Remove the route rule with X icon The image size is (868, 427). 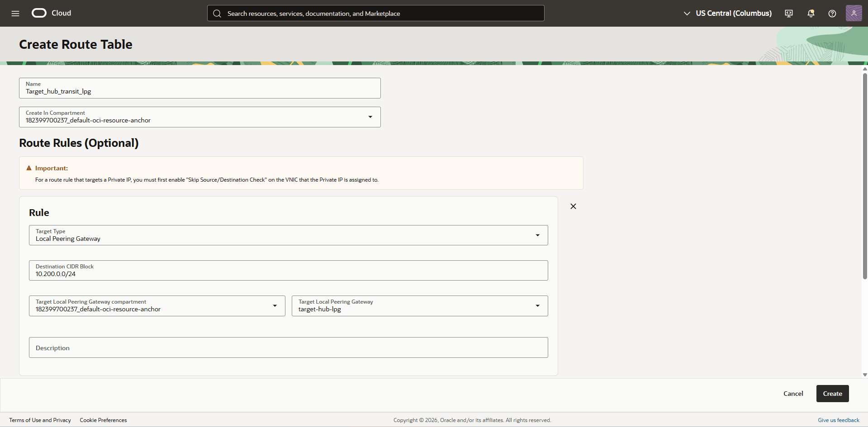573,206
